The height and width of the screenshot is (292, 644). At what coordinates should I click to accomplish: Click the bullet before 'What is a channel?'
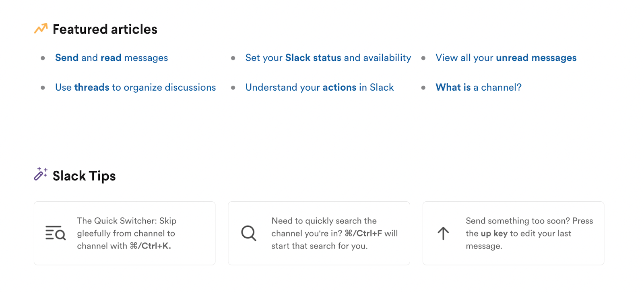pos(423,88)
